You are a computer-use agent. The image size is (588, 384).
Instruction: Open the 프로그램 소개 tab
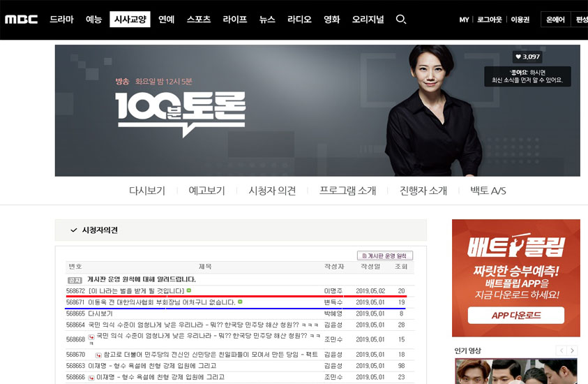click(x=347, y=191)
